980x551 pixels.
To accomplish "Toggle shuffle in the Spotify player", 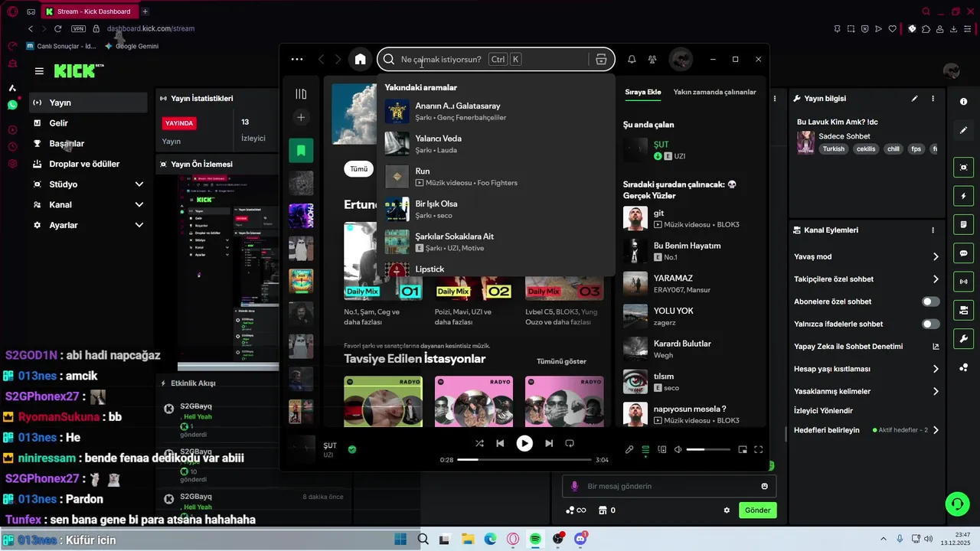I will click(x=479, y=443).
